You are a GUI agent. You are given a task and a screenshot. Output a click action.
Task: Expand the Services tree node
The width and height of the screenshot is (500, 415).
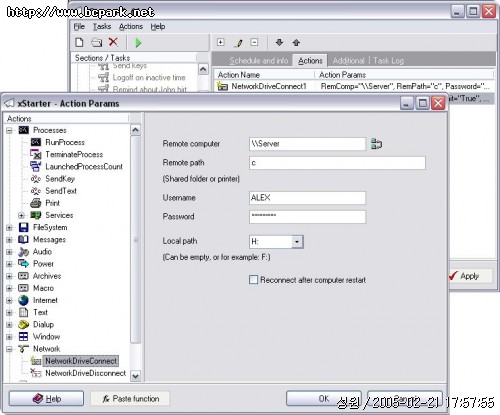tap(22, 215)
